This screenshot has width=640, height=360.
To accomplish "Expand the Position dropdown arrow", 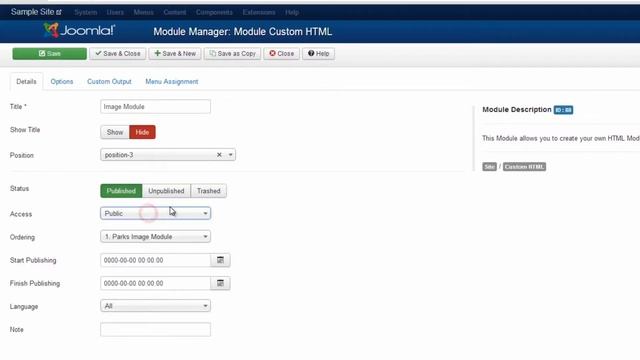I will [x=231, y=155].
